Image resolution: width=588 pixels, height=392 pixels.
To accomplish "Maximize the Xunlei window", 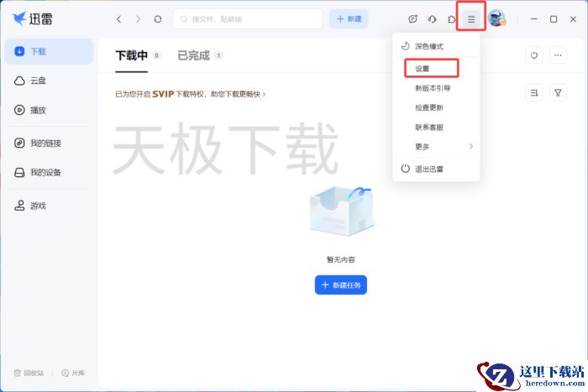I will point(554,19).
